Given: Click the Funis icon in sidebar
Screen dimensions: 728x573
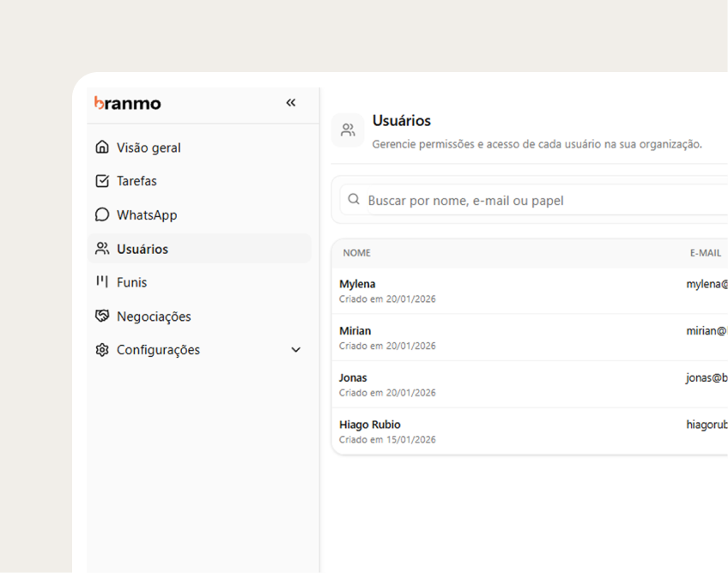Looking at the screenshot, I should pos(102,282).
